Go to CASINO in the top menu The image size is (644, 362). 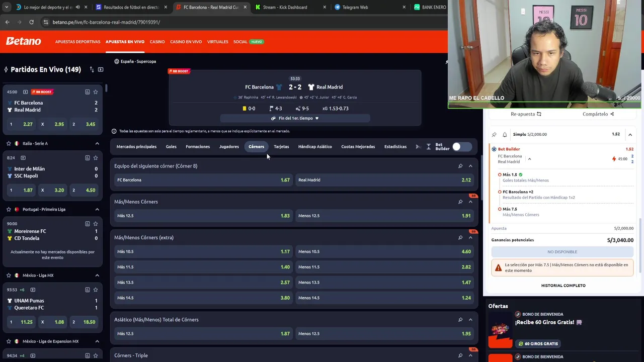point(157,42)
